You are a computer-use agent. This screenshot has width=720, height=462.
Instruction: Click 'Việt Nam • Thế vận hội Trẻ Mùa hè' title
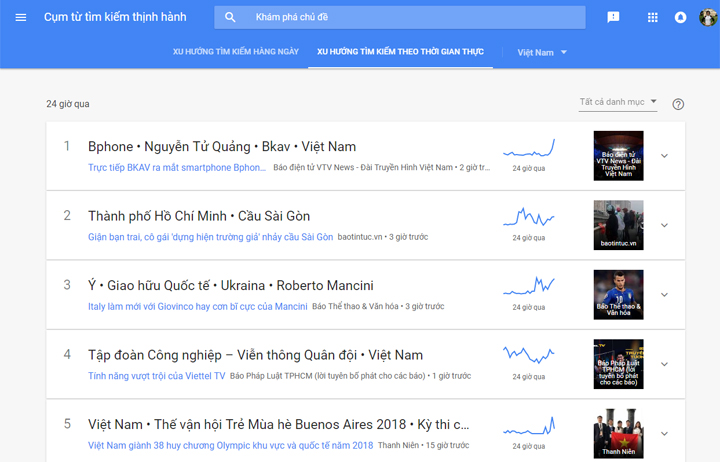click(278, 424)
